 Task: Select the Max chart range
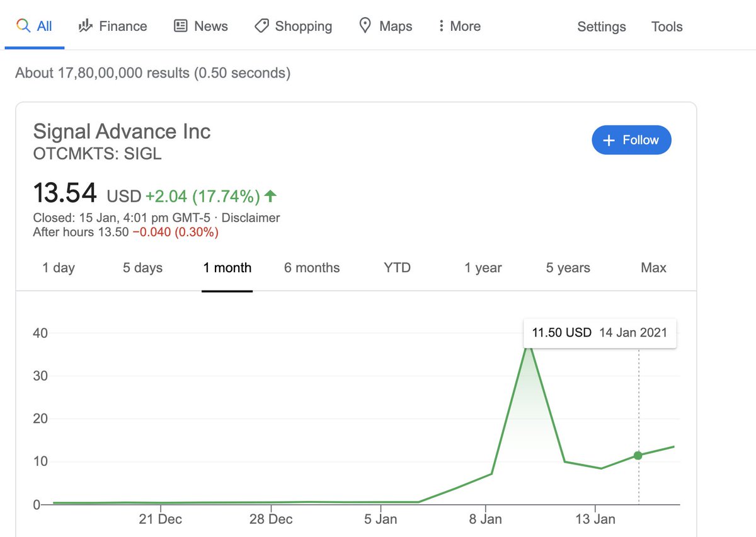coord(653,268)
